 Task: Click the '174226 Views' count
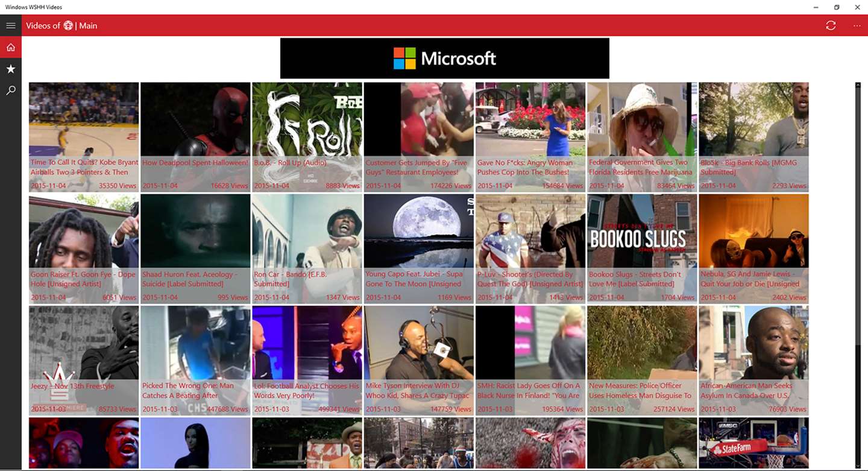coord(450,186)
